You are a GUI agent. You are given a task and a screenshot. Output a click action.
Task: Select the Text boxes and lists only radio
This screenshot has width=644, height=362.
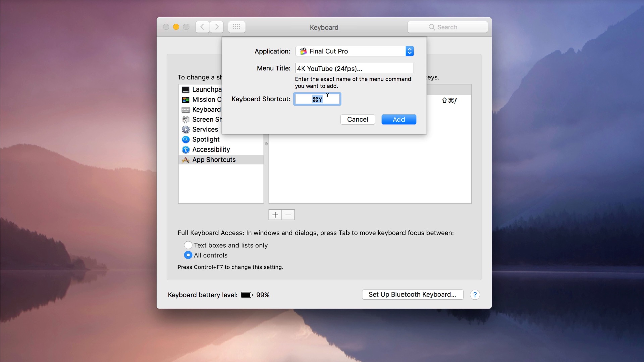tap(188, 245)
